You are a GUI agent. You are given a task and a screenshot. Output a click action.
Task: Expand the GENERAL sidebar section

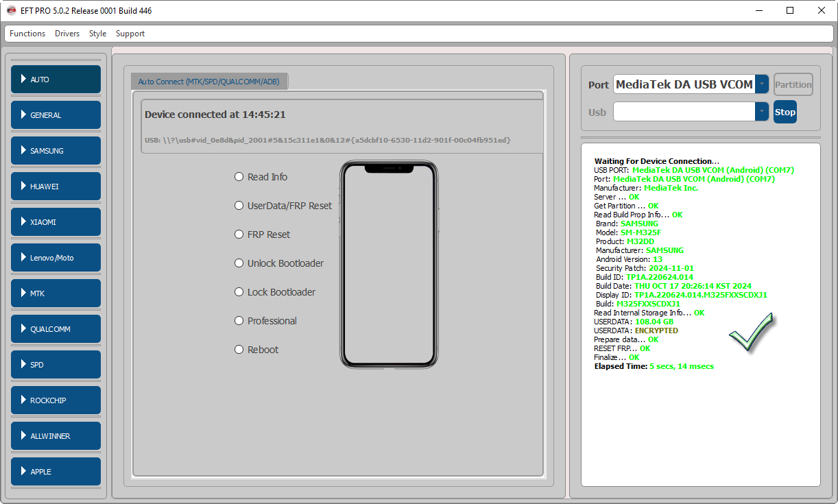(x=56, y=115)
